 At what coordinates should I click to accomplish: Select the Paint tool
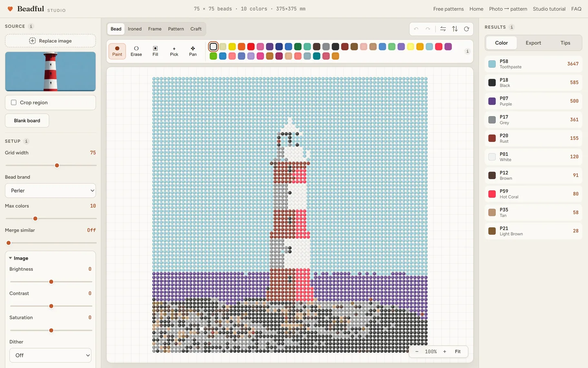(x=117, y=51)
